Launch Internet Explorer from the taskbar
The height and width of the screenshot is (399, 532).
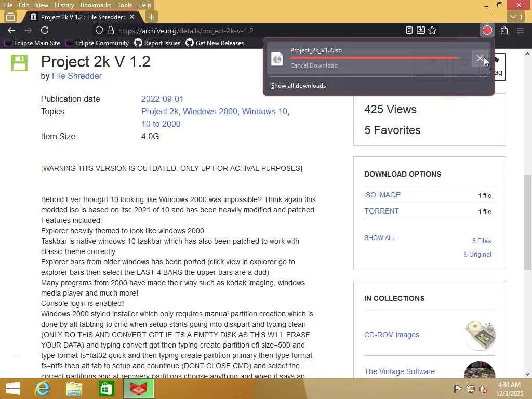pos(42,389)
